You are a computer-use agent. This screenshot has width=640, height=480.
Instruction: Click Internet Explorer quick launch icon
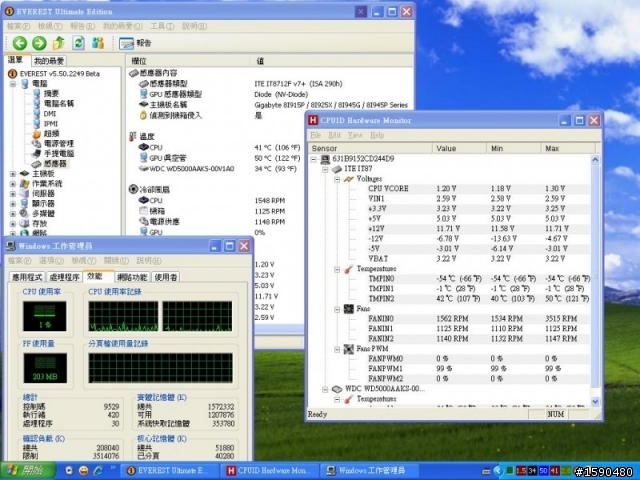(x=98, y=471)
